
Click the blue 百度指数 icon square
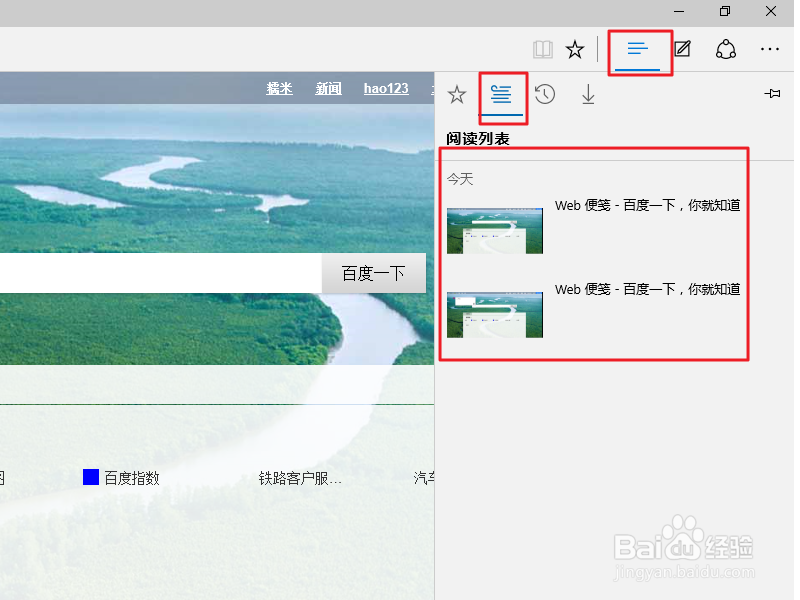click(91, 477)
